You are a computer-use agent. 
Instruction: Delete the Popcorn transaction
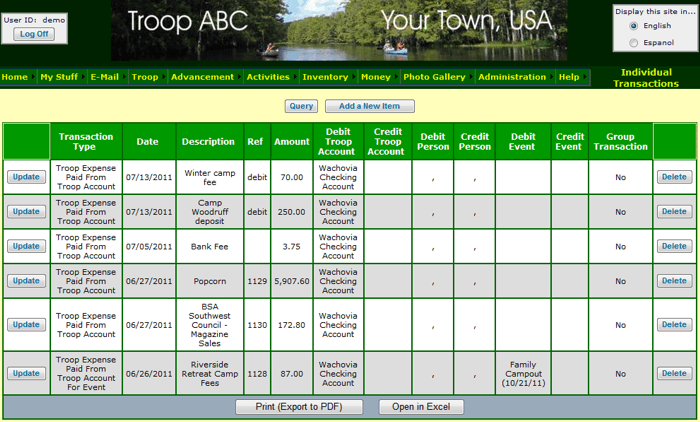674,281
